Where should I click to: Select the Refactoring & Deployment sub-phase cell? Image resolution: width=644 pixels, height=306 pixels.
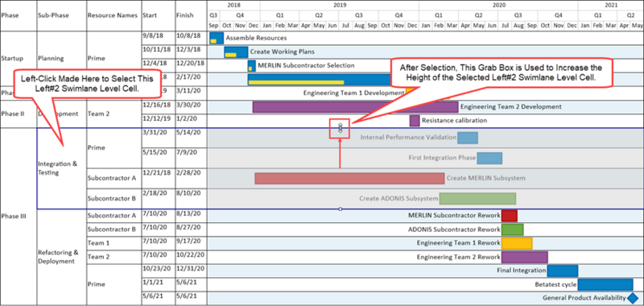(x=62, y=257)
